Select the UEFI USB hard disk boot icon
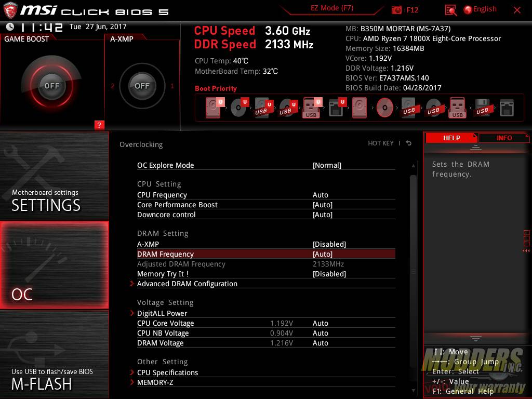The width and height of the screenshot is (532, 399). tap(263, 108)
